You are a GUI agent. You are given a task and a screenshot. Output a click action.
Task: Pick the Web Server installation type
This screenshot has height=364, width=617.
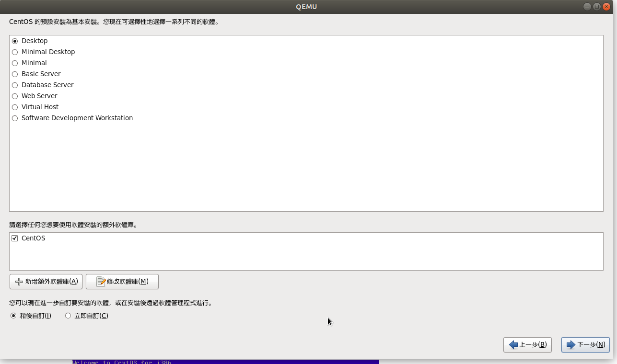point(15,96)
